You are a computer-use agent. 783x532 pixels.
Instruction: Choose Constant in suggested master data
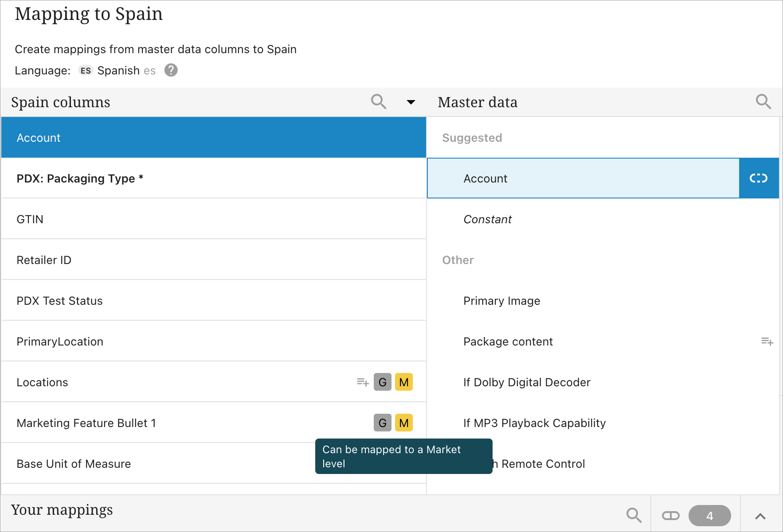point(487,219)
